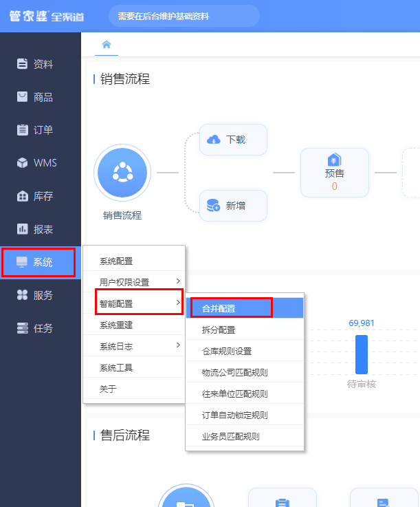
Task: Open 合并配置 submenu item
Action: point(245,308)
